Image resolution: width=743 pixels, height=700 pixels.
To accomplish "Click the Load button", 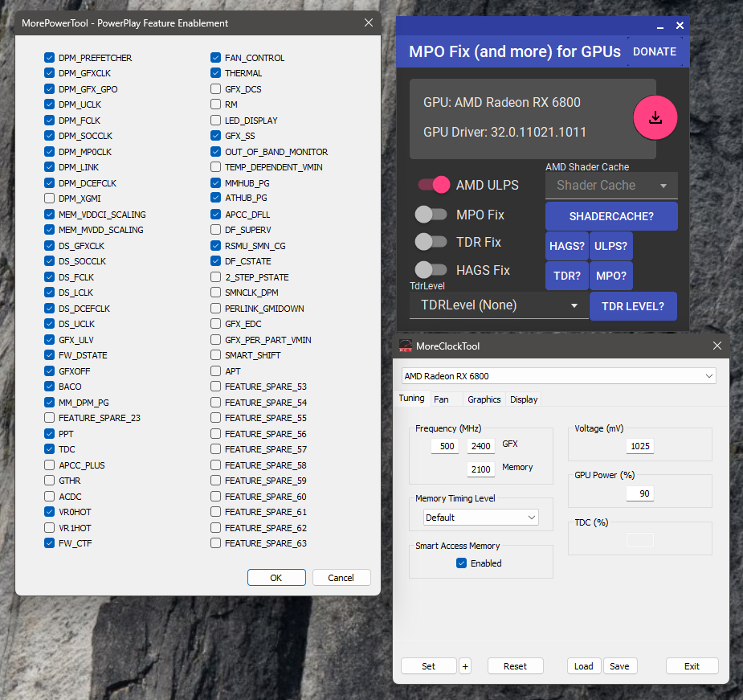I will coord(584,666).
